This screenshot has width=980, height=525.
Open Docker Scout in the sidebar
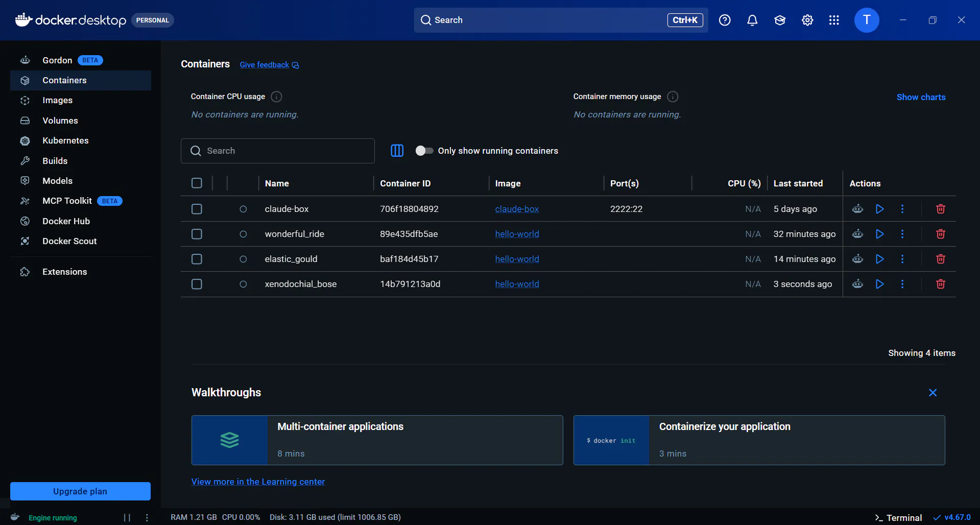69,241
